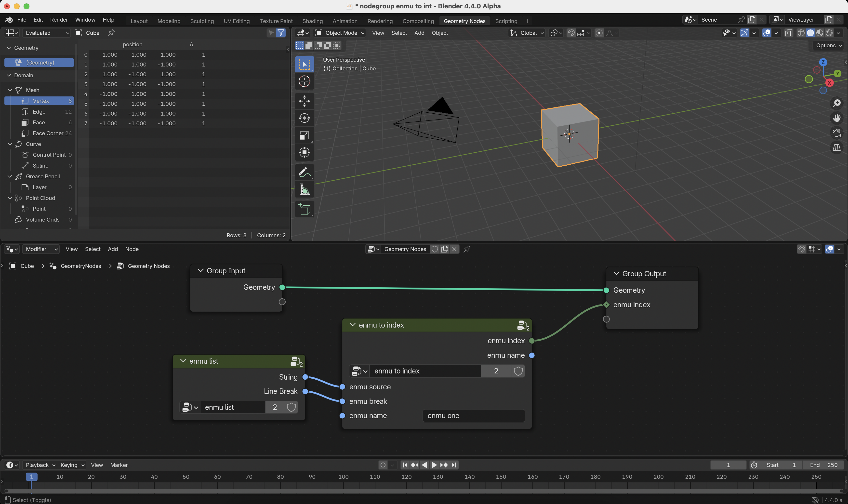The width and height of the screenshot is (848, 504).
Task: Select the Add Cube tool
Action: coord(304,209)
